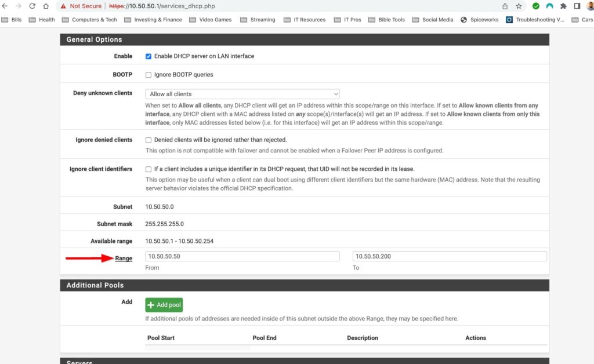Click the Troubleshooting V... bookmark icon

509,20
